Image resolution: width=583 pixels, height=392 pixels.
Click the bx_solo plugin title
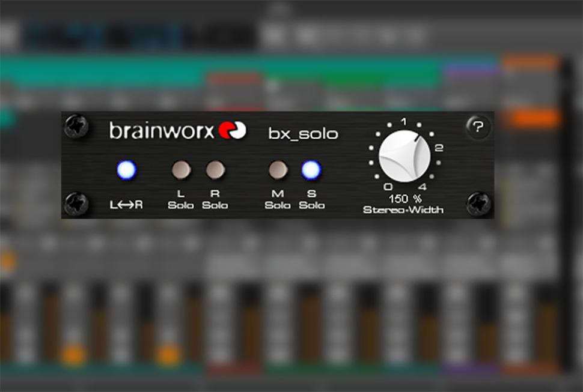pyautogui.click(x=304, y=134)
